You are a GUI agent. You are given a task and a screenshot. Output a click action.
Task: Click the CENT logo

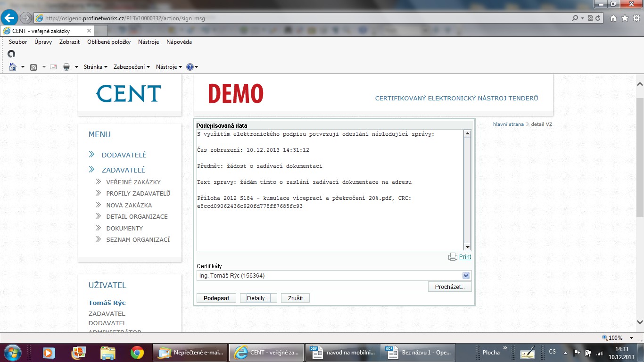(x=128, y=94)
